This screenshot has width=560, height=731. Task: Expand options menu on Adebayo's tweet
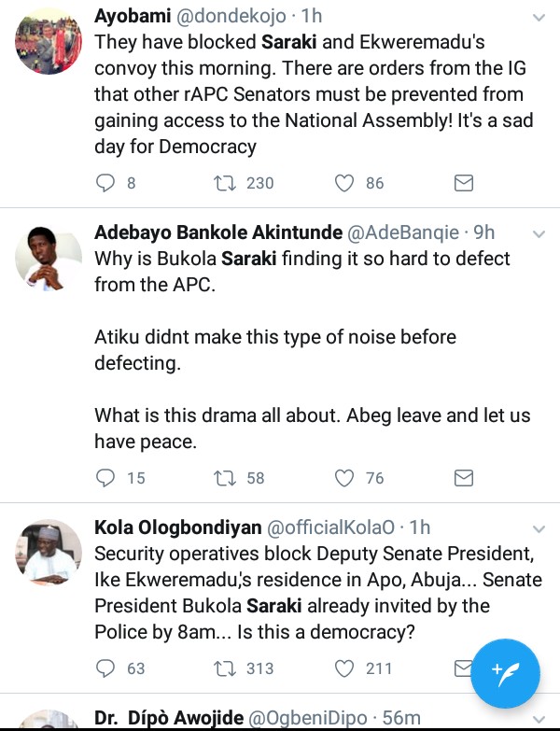click(x=539, y=232)
